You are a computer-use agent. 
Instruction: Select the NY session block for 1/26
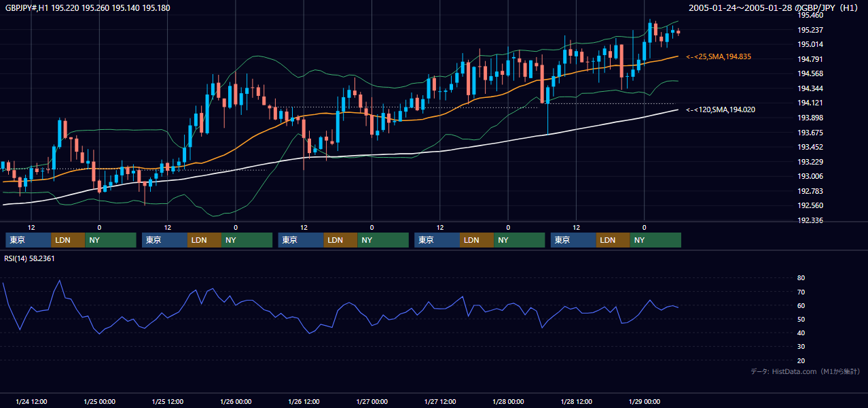(383, 240)
